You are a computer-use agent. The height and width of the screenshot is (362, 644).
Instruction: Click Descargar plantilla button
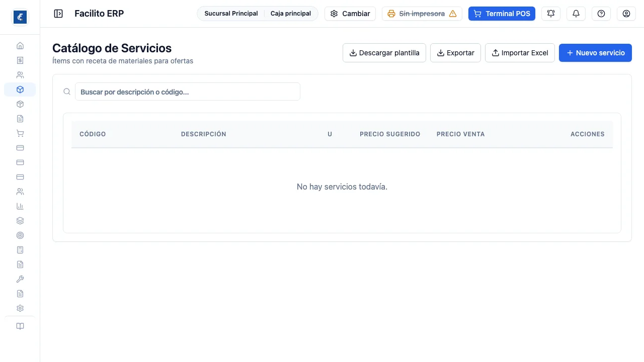point(384,53)
